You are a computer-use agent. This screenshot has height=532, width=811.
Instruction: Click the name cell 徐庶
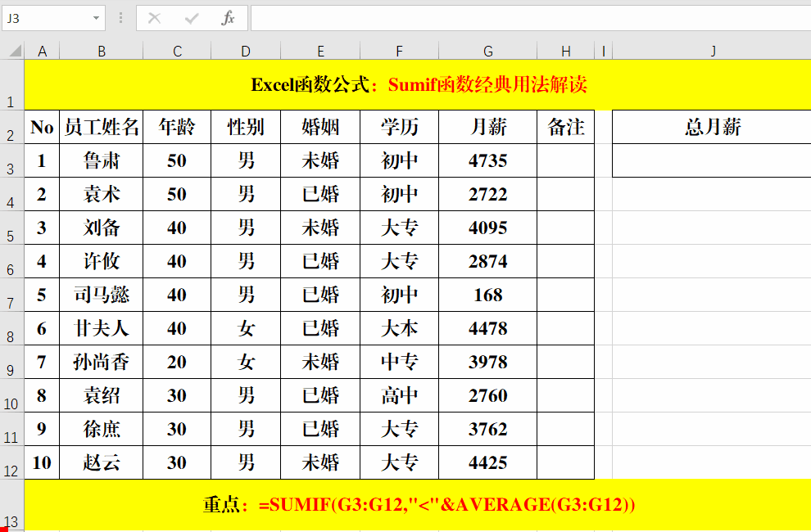coord(102,430)
